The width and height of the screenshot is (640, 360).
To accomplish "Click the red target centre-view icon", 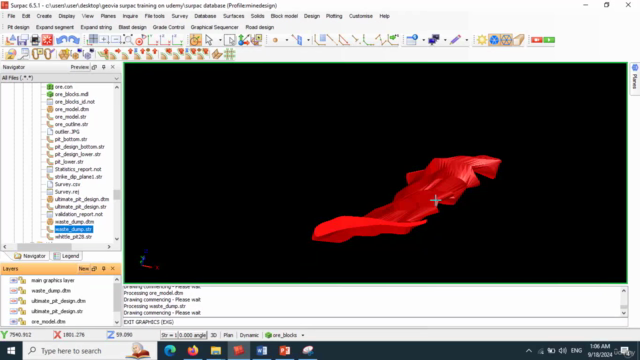I will click(140, 40).
